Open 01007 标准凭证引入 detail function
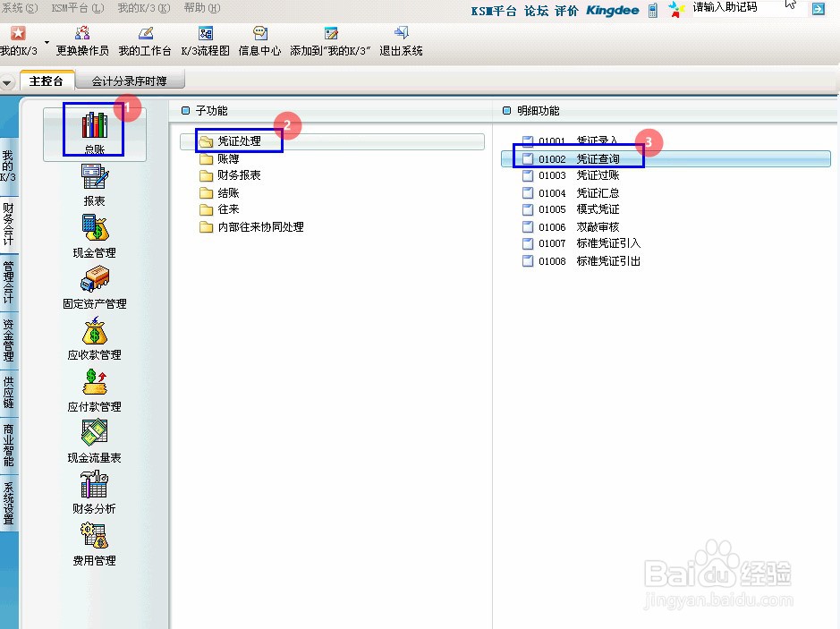Image resolution: width=840 pixels, height=629 pixels. click(x=581, y=243)
